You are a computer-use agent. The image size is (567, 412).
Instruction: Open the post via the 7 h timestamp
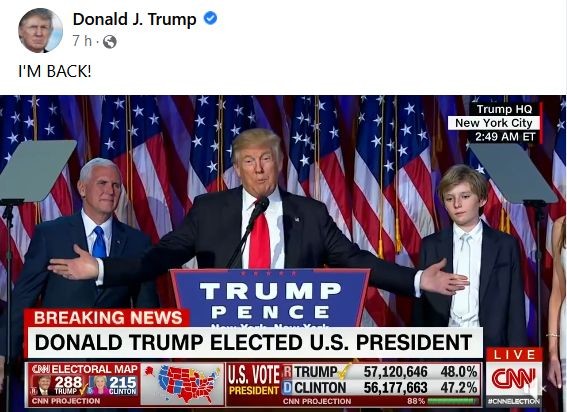tap(82, 41)
